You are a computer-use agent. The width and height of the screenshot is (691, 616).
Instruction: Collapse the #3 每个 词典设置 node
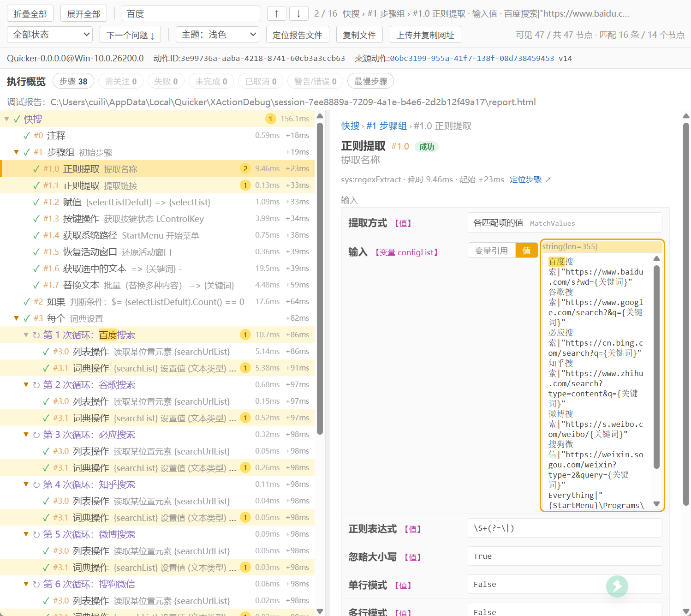tap(16, 318)
